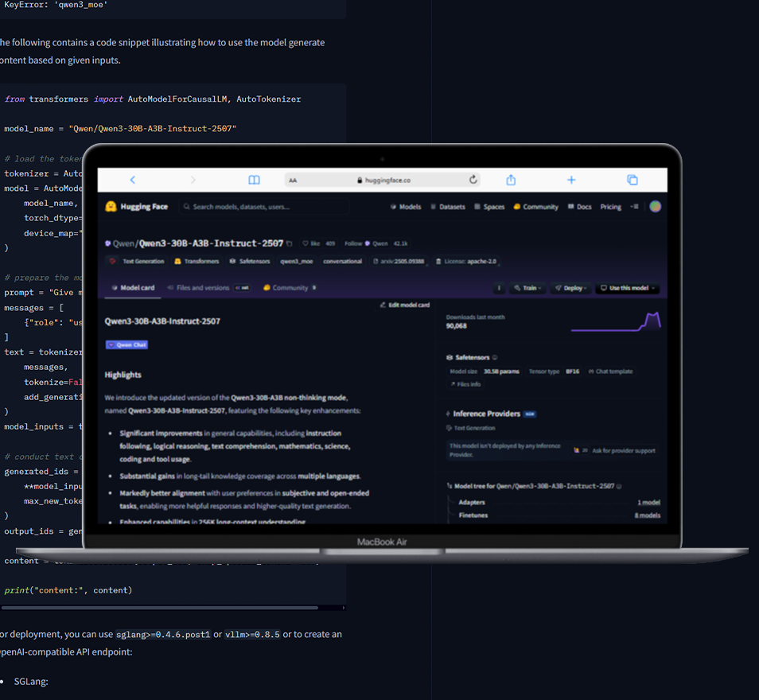Viewport: 759px width, 700px height.
Task: Open the Deploy dropdown
Action: (570, 288)
